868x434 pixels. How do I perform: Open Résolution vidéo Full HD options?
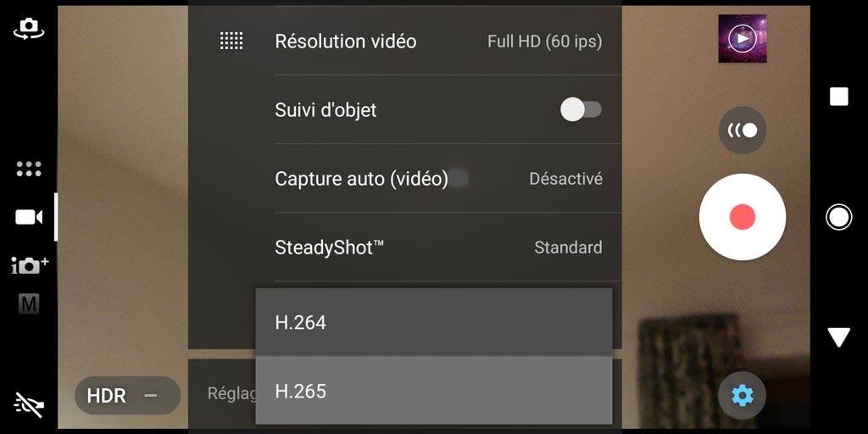438,41
